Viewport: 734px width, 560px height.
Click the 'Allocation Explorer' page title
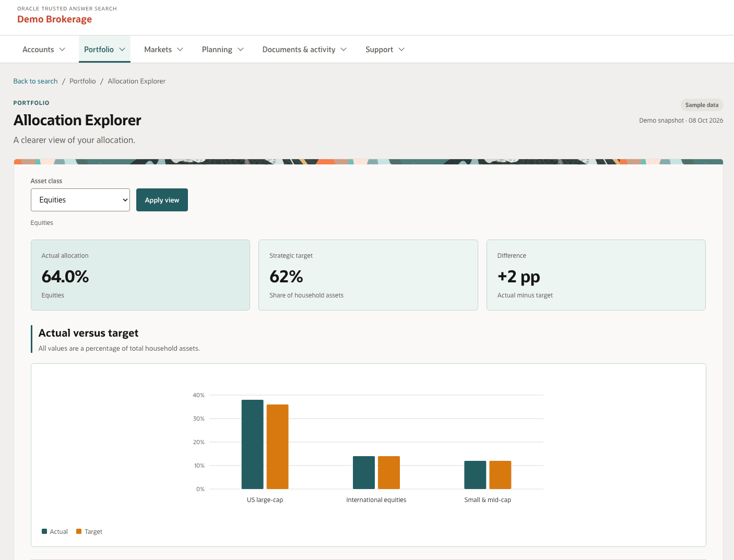click(77, 120)
